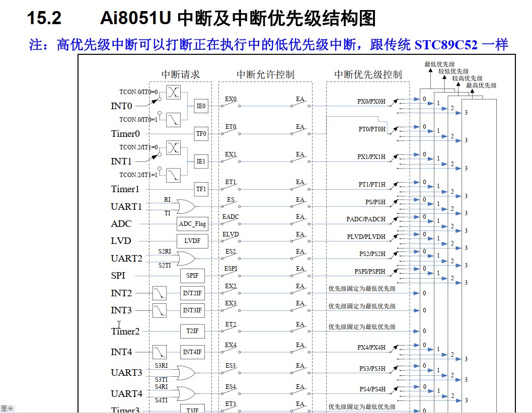The image size is (532, 413).
Task: Click the falling-edge detector box beside INT2
Action: tap(160, 293)
